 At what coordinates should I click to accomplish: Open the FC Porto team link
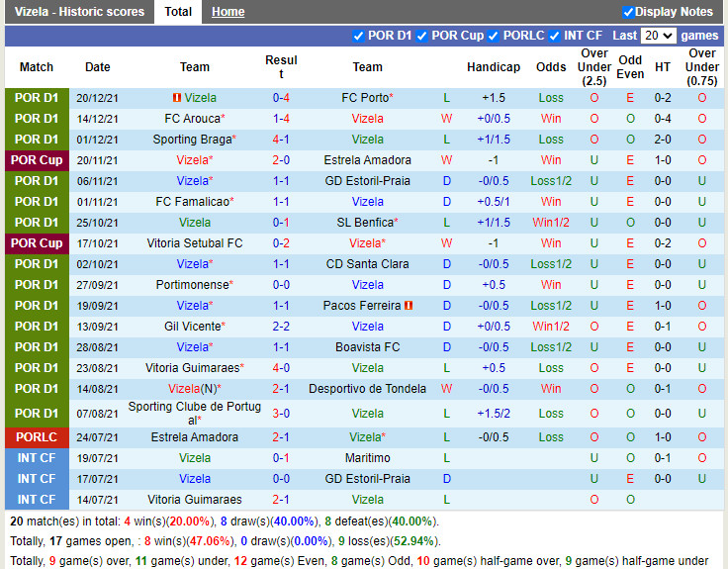coord(367,98)
